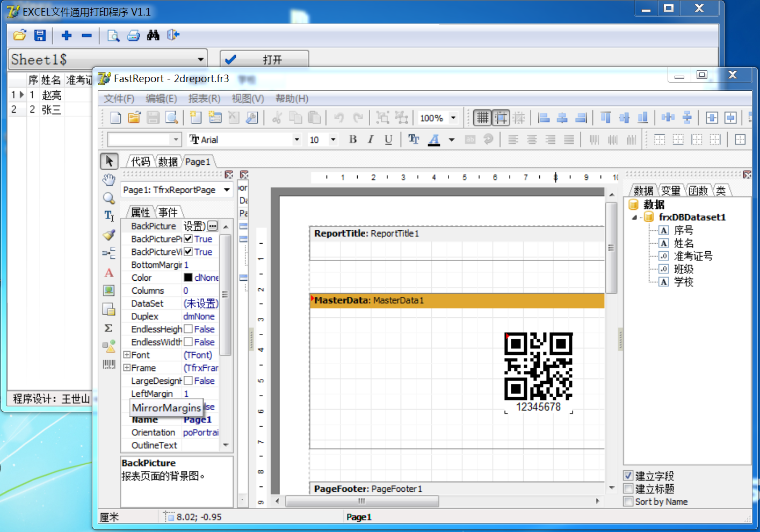Click the font color A swatch

tap(434, 140)
